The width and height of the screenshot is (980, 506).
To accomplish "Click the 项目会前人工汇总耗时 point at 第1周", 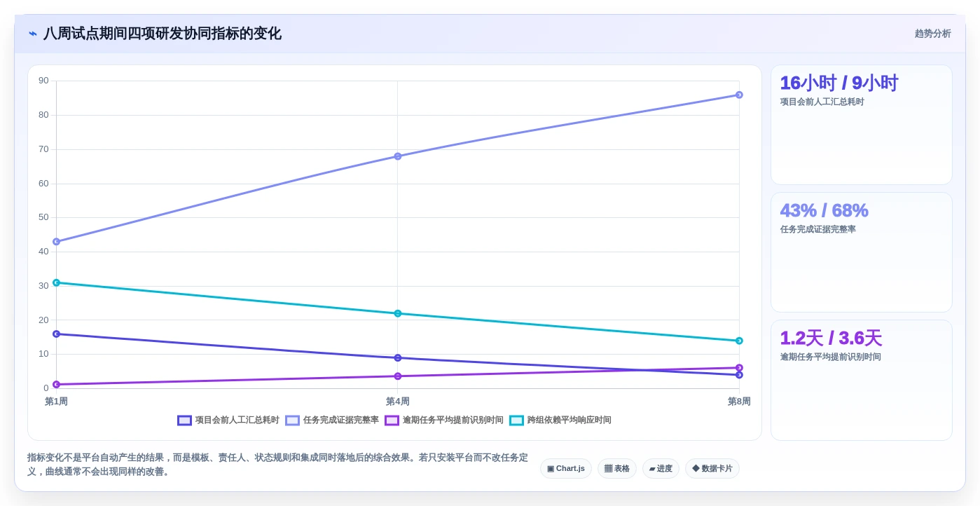I will pyautogui.click(x=56, y=334).
